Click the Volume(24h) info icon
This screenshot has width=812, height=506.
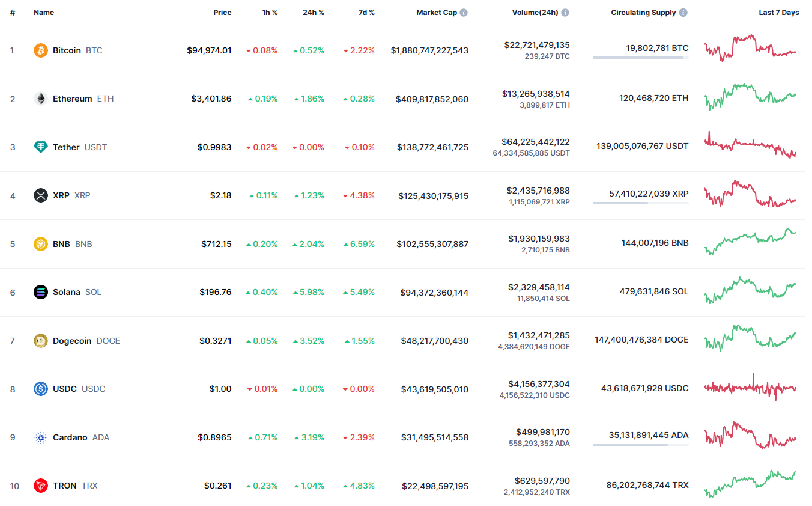pyautogui.click(x=565, y=13)
